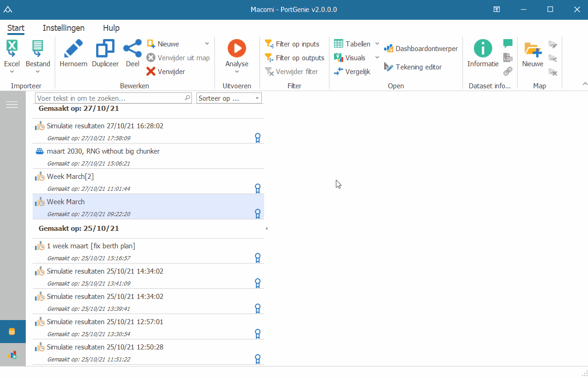Expand the Excel import dropdown

tap(12, 71)
